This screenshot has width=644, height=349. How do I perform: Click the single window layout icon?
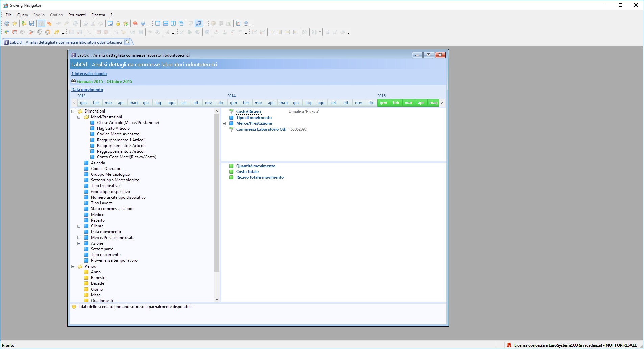[x=158, y=23]
